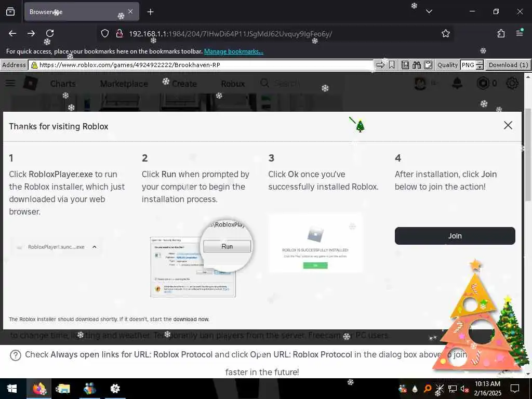Click the 'download now' link
This screenshot has width=532, height=399.
pos(191,320)
